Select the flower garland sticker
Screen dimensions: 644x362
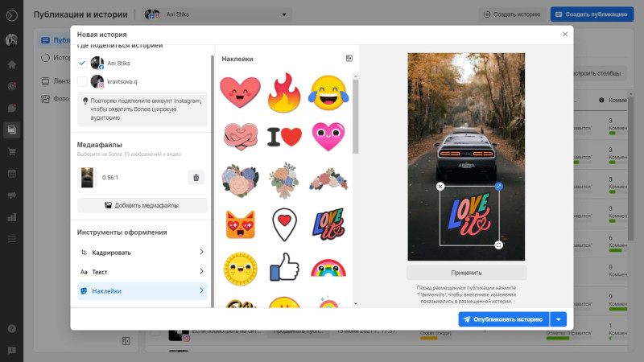(328, 179)
